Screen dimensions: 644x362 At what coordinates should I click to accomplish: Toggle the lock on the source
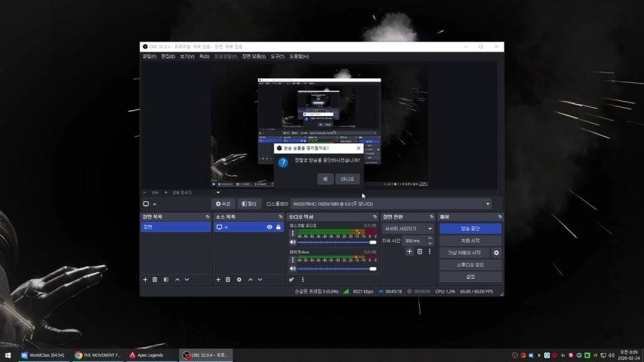[279, 227]
